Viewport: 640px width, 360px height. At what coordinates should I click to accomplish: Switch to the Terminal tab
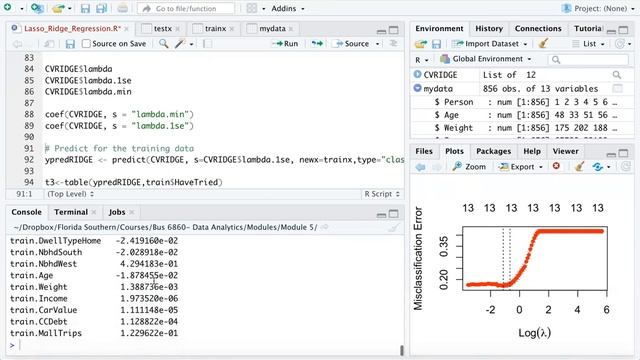pos(71,212)
